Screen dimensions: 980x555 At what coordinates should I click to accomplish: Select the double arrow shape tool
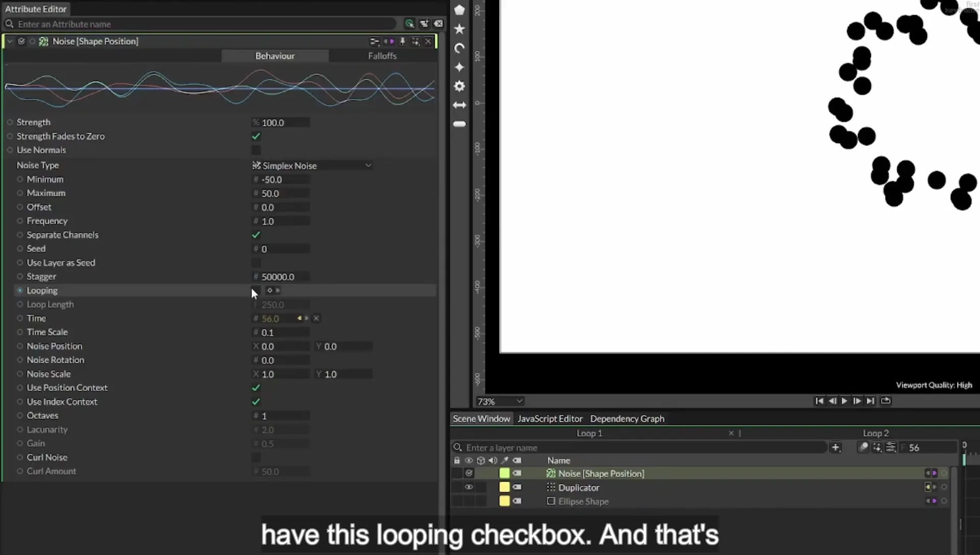[459, 105]
